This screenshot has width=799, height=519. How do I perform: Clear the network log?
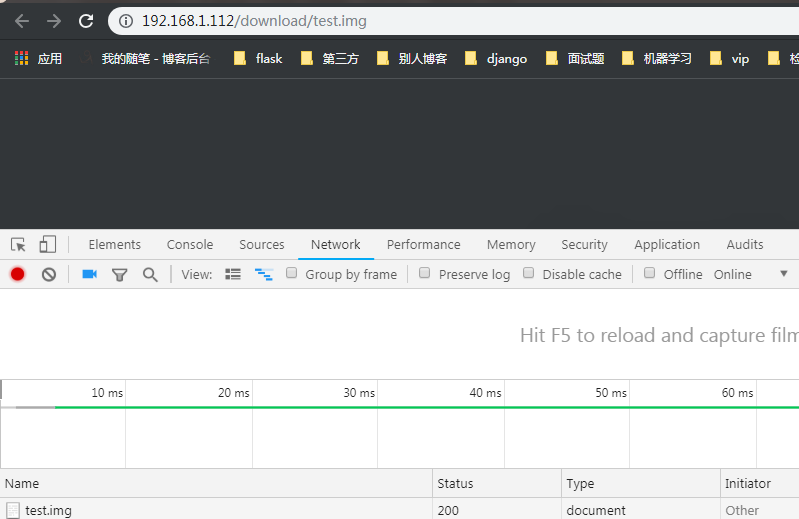(49, 275)
